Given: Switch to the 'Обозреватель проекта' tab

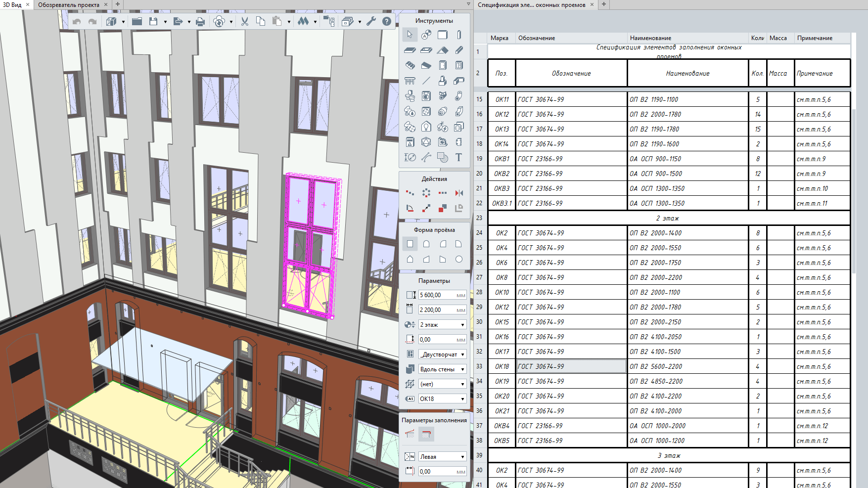Looking at the screenshot, I should [x=69, y=5].
